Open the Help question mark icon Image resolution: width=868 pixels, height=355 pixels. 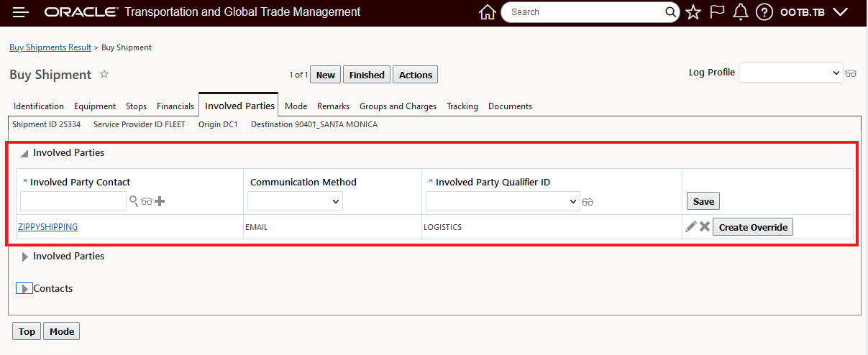point(764,12)
